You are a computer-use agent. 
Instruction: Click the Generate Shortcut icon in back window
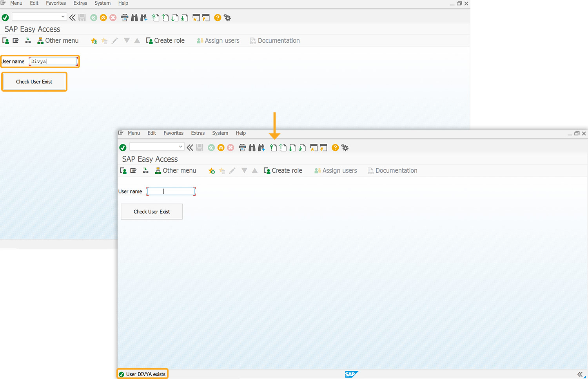(x=206, y=18)
